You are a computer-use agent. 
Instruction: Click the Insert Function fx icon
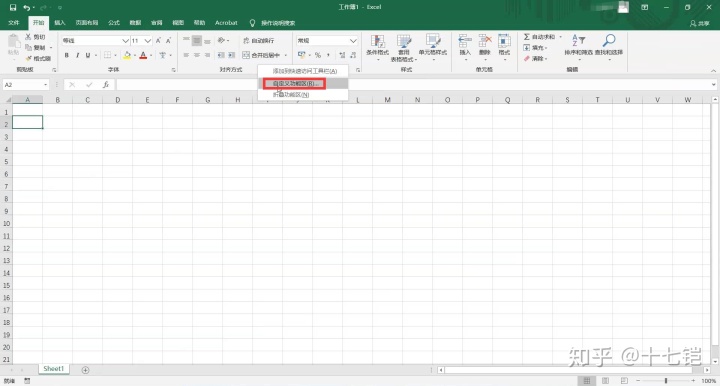(x=106, y=85)
